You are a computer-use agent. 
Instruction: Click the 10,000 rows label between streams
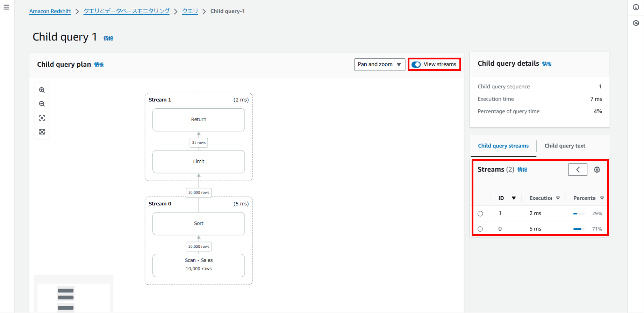199,192
